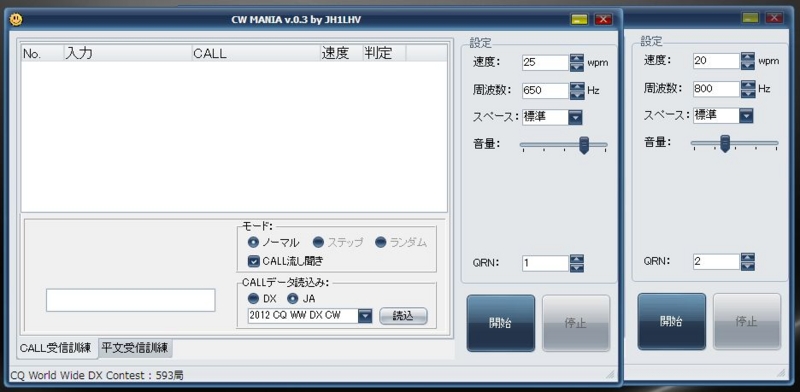Switch to the 平文受信訓練 tab
This screenshot has height=392, width=800.
pyautogui.click(x=135, y=348)
